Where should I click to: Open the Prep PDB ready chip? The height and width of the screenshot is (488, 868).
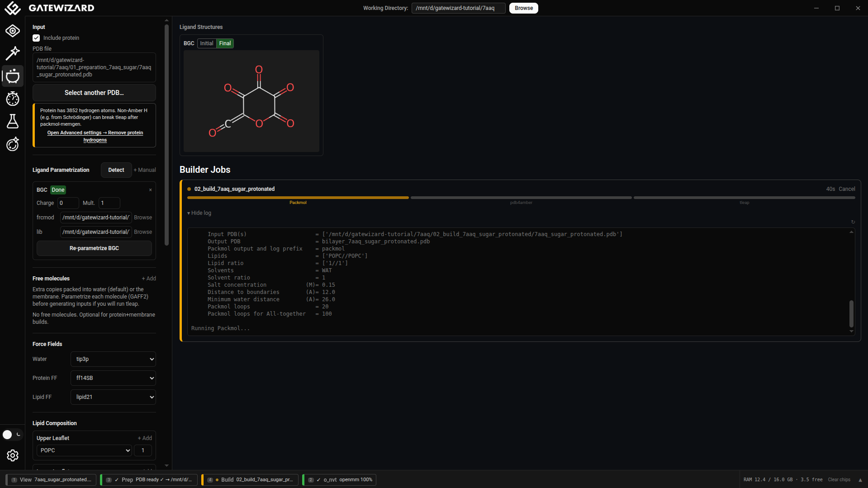pyautogui.click(x=149, y=480)
